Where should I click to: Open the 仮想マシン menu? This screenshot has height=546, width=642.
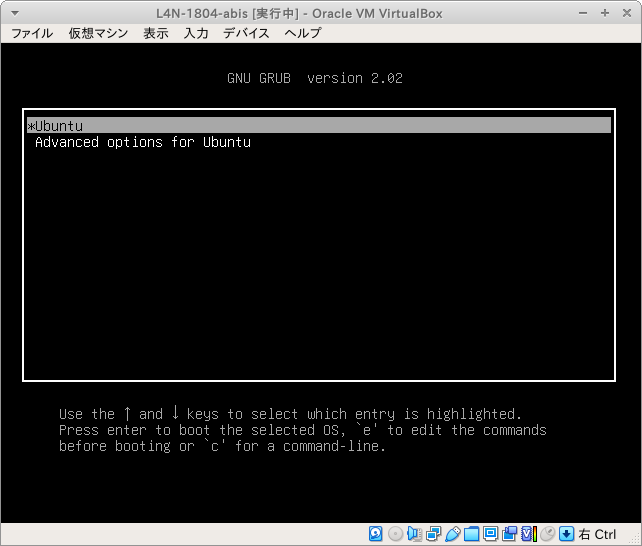(98, 33)
